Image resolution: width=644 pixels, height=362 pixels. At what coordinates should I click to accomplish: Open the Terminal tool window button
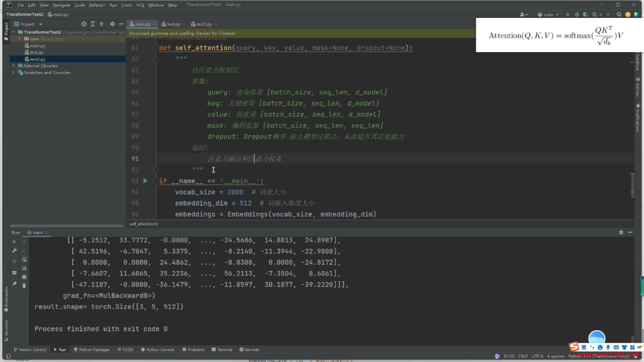222,350
